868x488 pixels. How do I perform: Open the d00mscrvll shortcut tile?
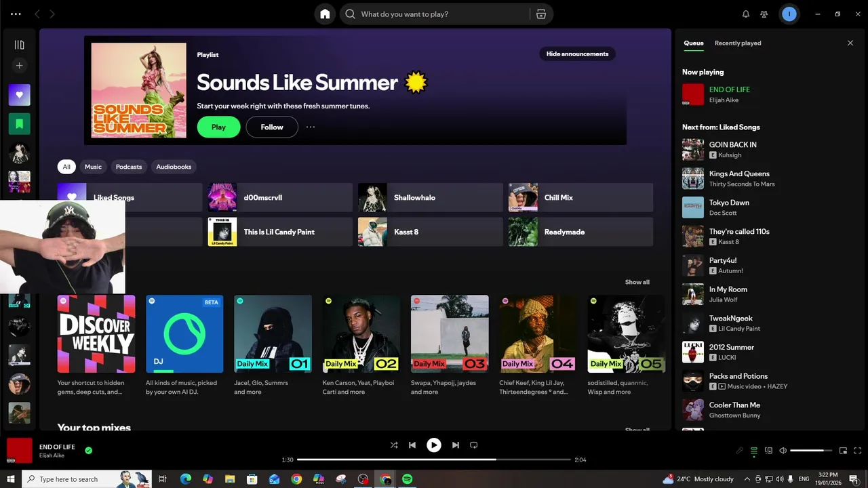[x=280, y=197]
